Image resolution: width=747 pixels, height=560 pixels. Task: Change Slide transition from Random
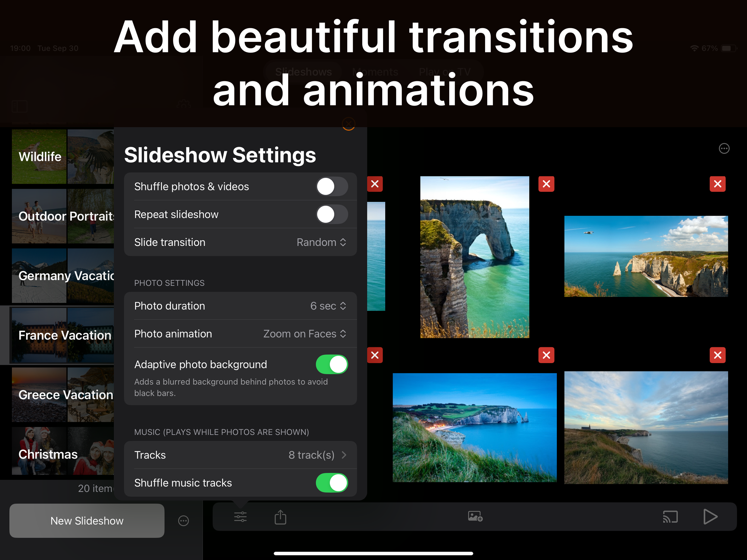[321, 242]
